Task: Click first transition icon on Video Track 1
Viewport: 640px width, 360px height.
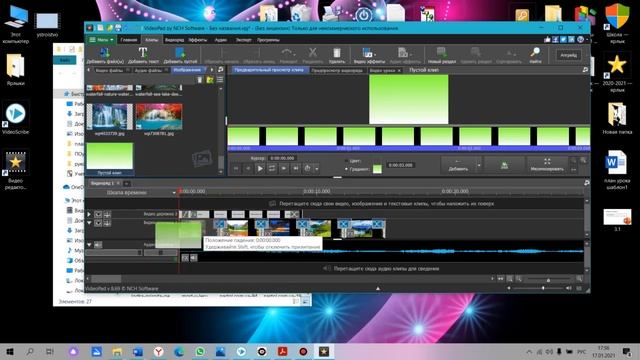Action: [220, 224]
